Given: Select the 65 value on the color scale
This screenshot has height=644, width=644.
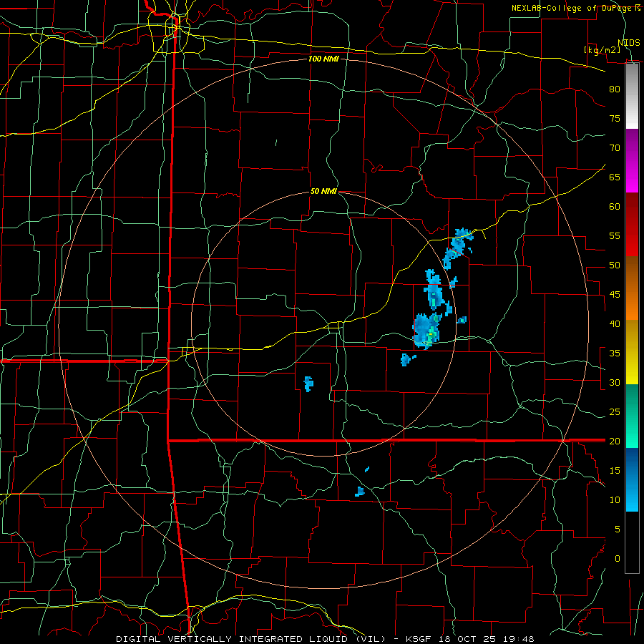Looking at the screenshot, I should 615,177.
